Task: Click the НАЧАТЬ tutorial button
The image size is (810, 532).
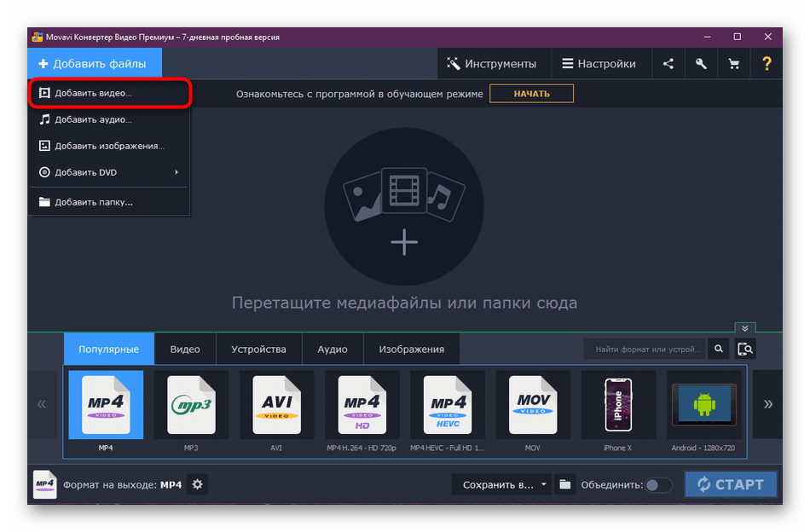Action: click(x=531, y=94)
